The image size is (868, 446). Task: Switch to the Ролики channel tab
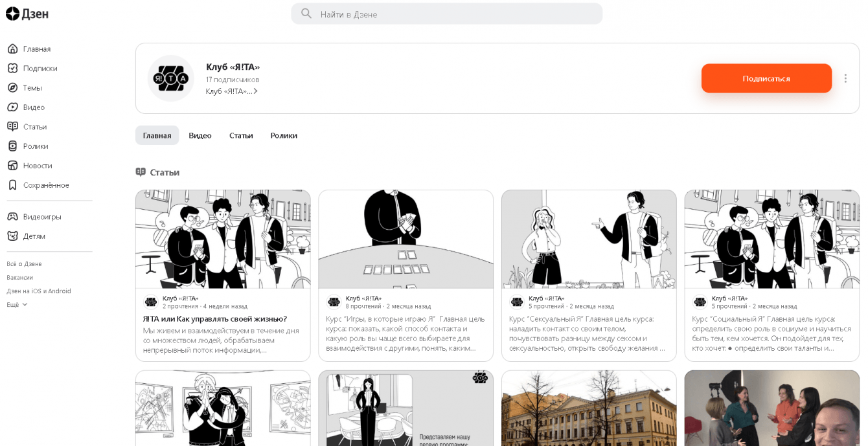click(x=284, y=135)
